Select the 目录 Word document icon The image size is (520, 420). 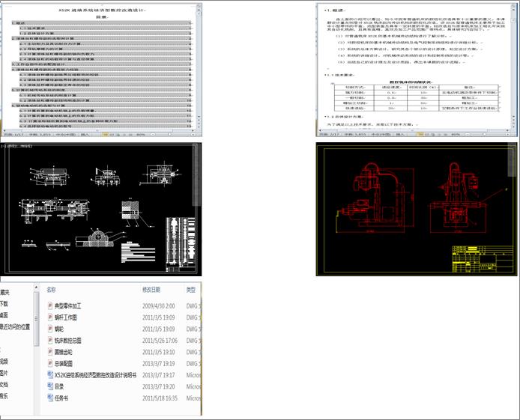[50, 386]
